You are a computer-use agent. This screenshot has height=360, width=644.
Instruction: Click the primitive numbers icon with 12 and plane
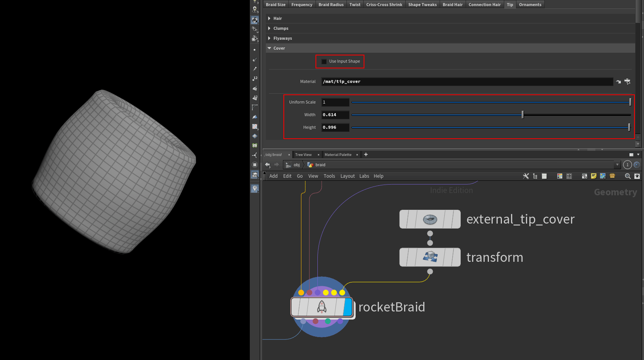pos(255,98)
